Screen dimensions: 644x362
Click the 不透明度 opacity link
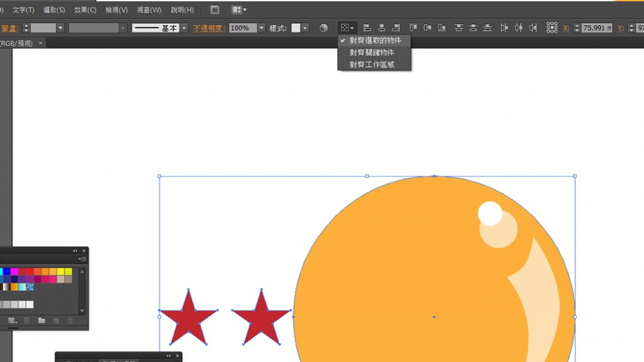click(209, 28)
